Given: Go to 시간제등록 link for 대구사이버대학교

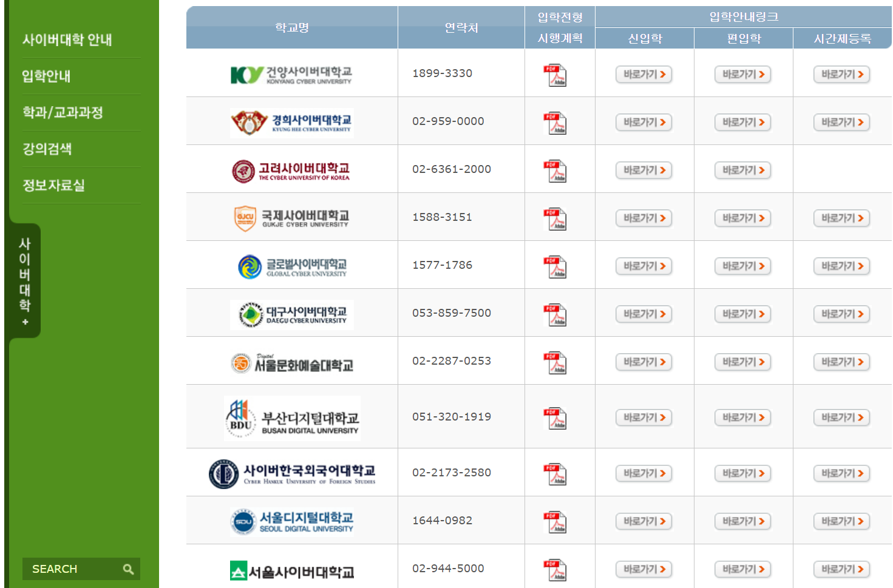Looking at the screenshot, I should pyautogui.click(x=842, y=314).
